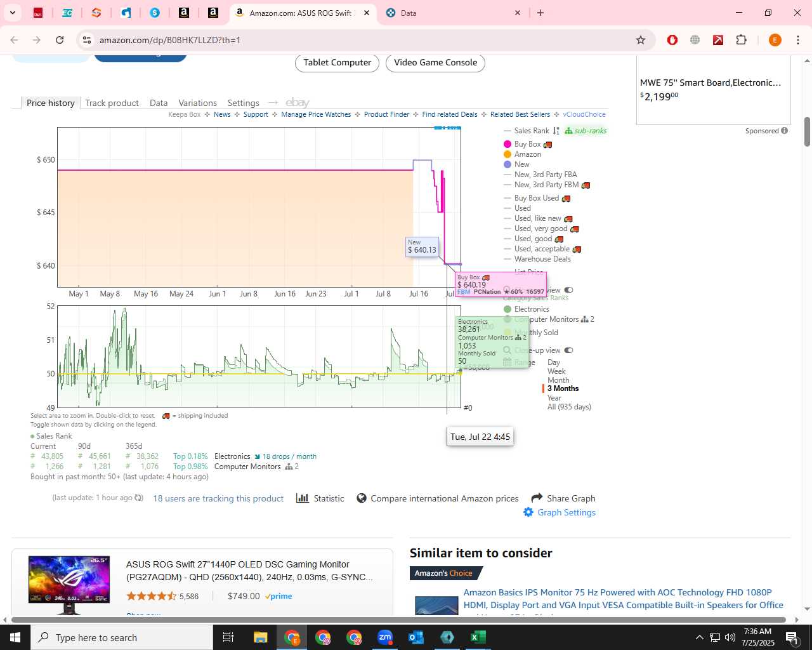This screenshot has width=812, height=650.
Task: Click the horizontal page scrollbar
Action: tap(398, 620)
